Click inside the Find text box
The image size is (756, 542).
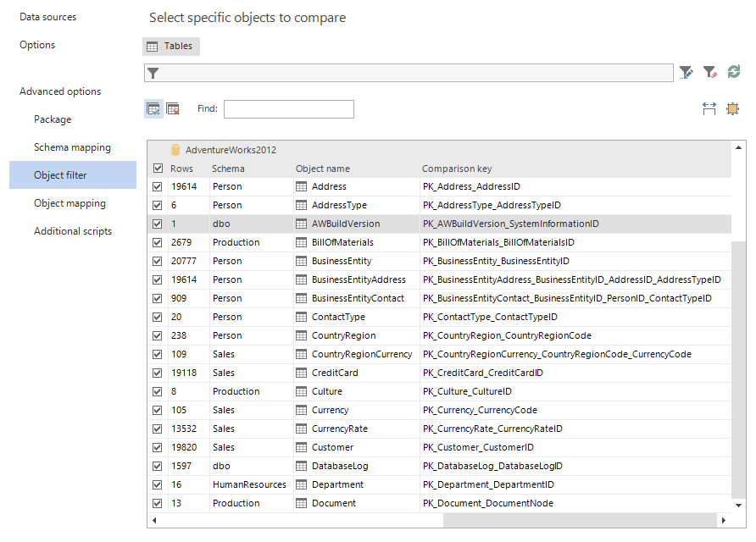click(x=288, y=109)
